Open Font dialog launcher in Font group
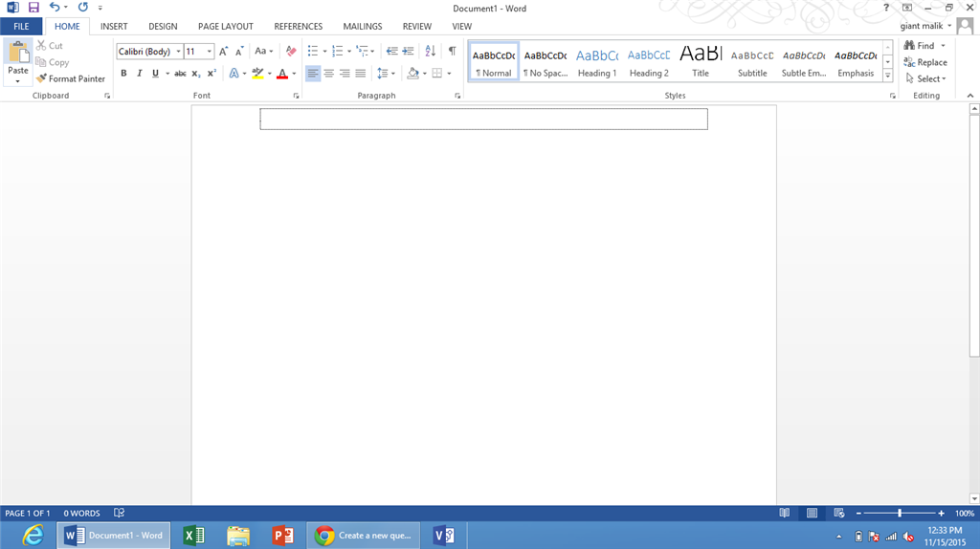The image size is (980, 549). point(297,97)
